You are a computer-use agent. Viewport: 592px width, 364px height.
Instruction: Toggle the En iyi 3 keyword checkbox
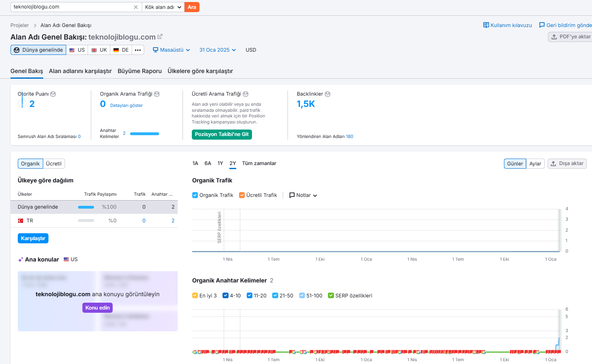point(195,295)
